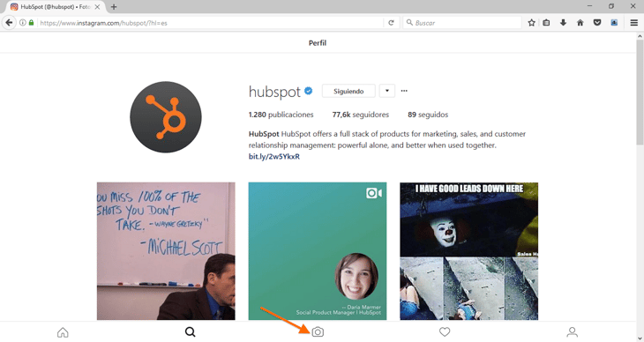Screen dimensions: 644x342
Task: Minimize the browser window
Action: click(x=590, y=6)
